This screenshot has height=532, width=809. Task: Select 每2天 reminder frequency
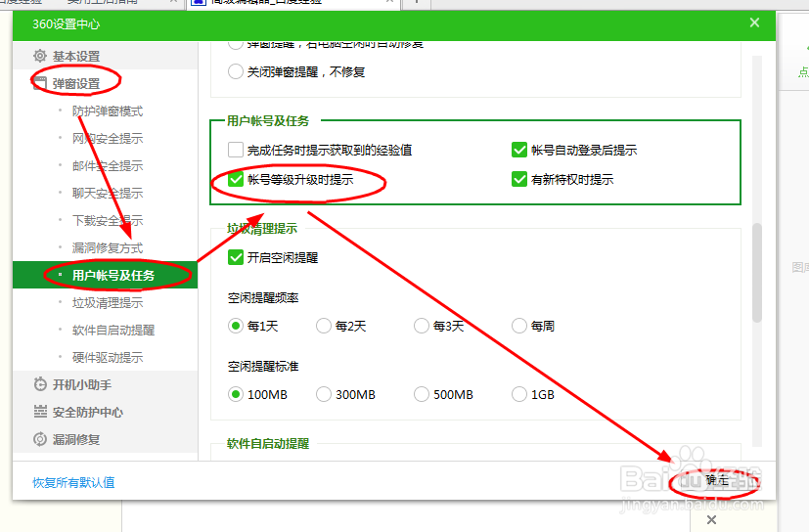[324, 326]
